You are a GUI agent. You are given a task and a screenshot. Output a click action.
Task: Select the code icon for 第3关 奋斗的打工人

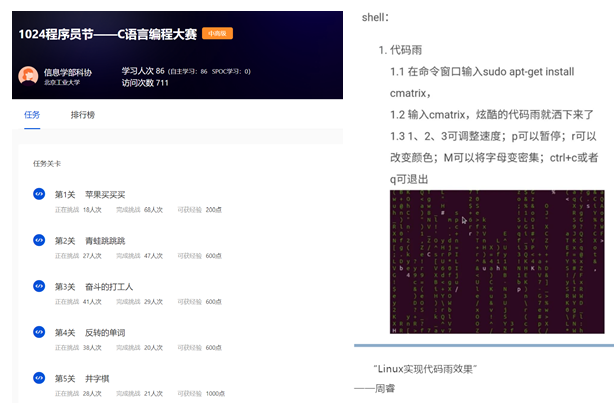coord(39,286)
